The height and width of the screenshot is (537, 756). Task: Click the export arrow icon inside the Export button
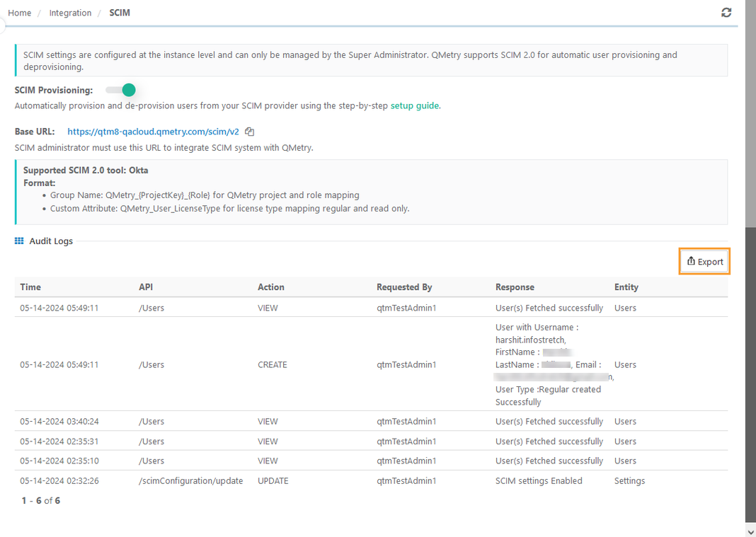point(692,260)
